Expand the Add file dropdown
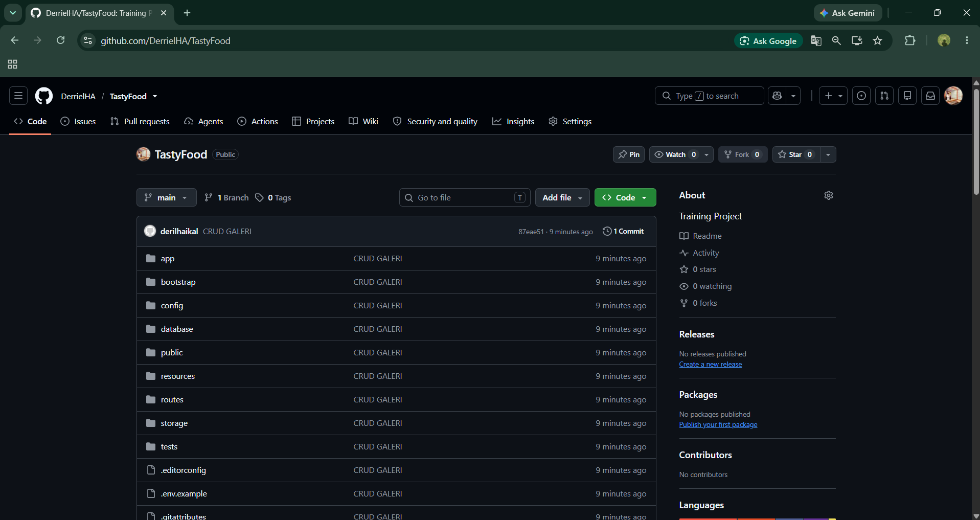This screenshot has height=520, width=980. point(562,197)
